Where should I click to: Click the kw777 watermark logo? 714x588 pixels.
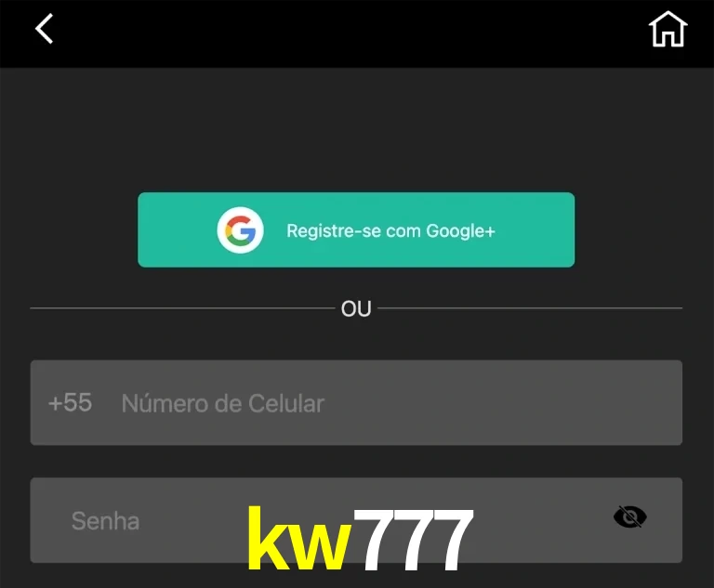pyautogui.click(x=360, y=539)
